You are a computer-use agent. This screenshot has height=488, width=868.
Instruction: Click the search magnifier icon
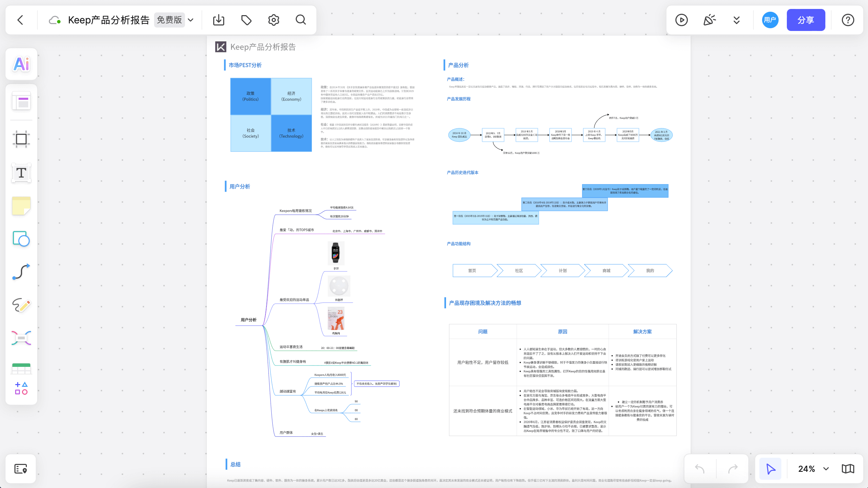(x=301, y=20)
